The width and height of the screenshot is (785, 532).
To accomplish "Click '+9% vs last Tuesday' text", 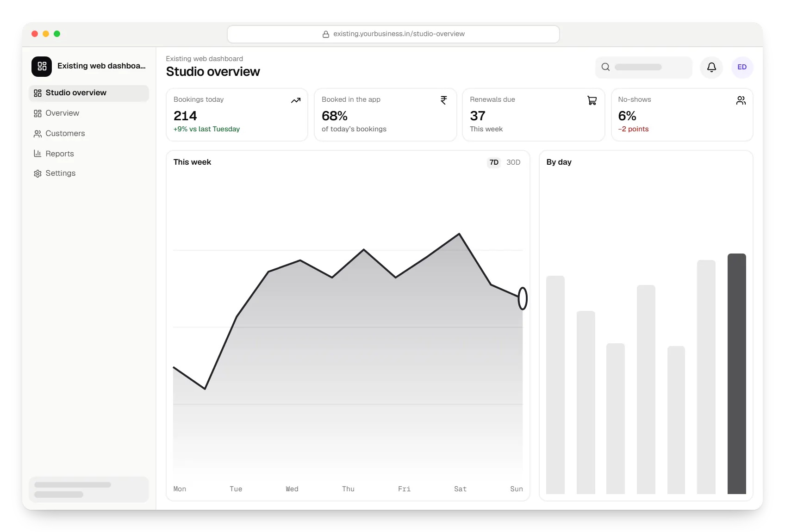I will 206,129.
